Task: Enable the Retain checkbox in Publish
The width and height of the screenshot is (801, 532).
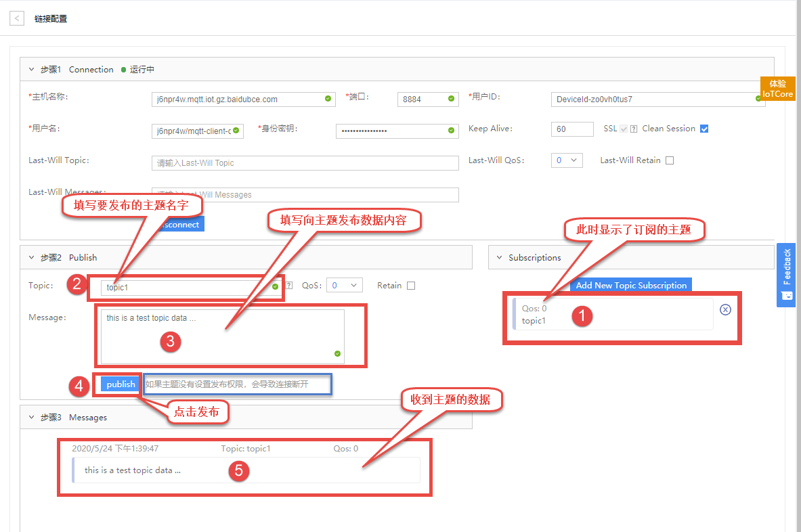Action: pyautogui.click(x=411, y=286)
